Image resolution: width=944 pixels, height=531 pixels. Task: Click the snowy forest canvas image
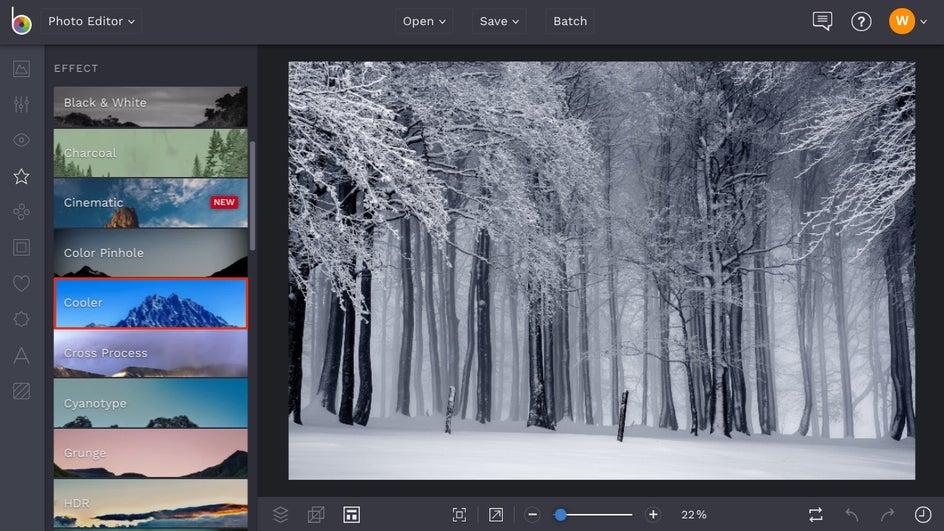coord(601,270)
